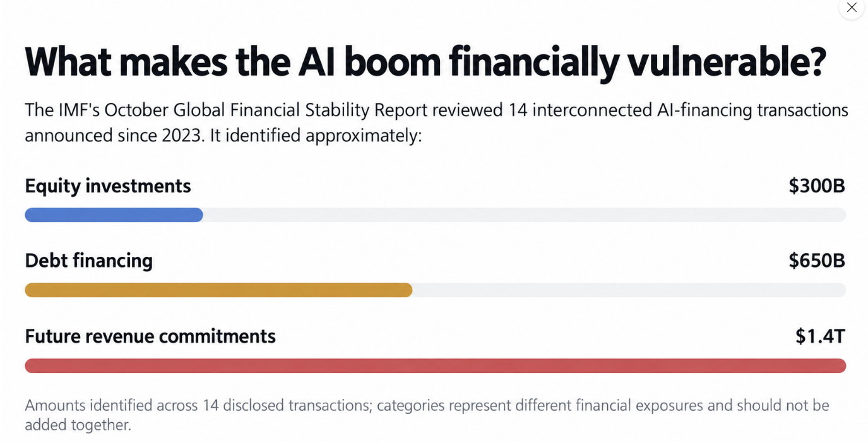Click the $300B value
Image resolution: width=868 pixels, height=443 pixels.
pos(817,186)
